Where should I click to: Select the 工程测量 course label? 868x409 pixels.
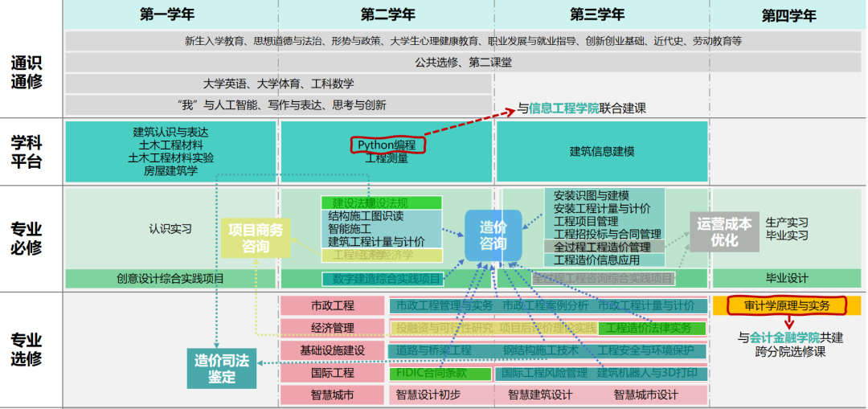click(387, 159)
